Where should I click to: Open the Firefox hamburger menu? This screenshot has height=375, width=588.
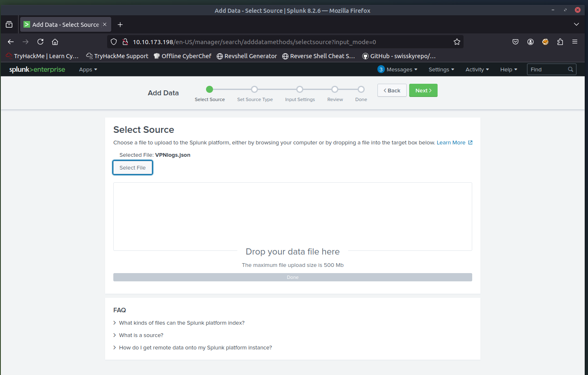pos(575,42)
